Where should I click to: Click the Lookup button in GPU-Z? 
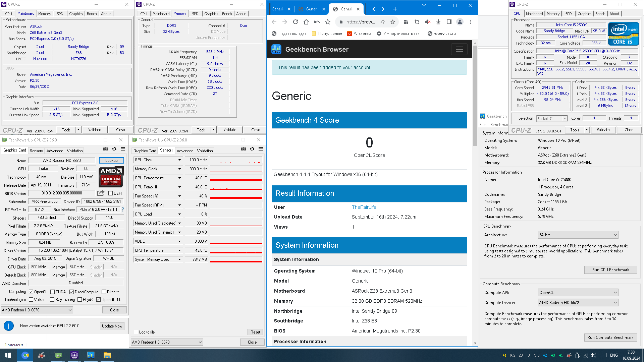point(111,161)
